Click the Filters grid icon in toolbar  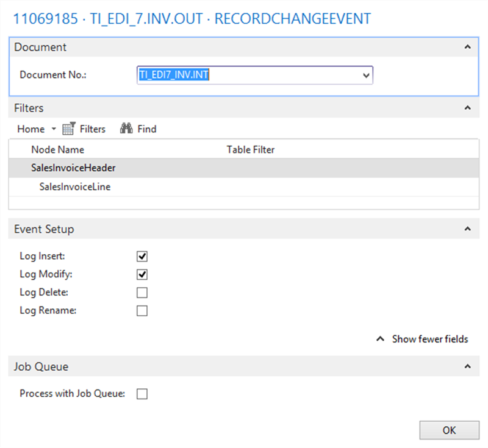pos(69,129)
